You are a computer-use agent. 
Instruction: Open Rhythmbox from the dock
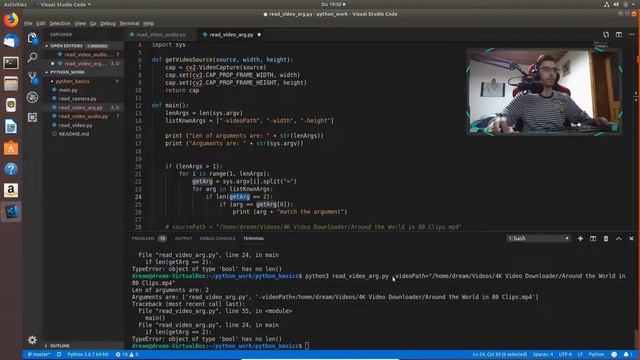11,105
